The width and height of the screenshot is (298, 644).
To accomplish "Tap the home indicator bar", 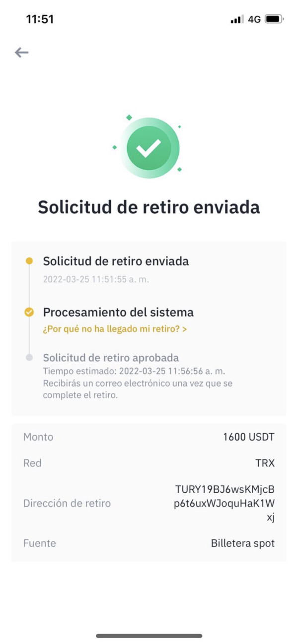I will [149, 636].
